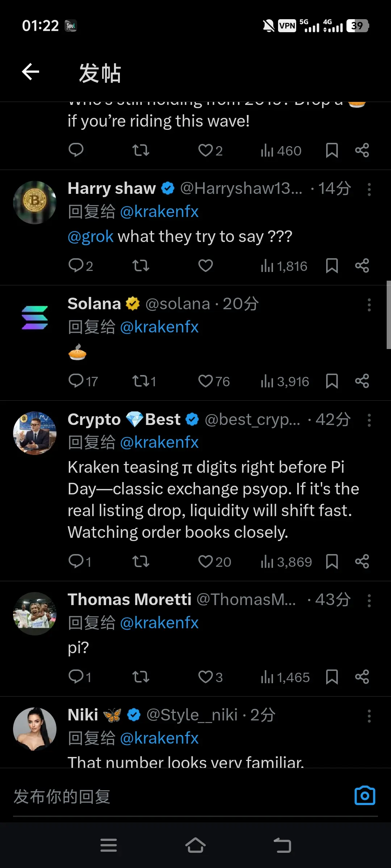Open @krakenfx link in Thomas Moretti's reply
This screenshot has width=391, height=868.
[159, 623]
